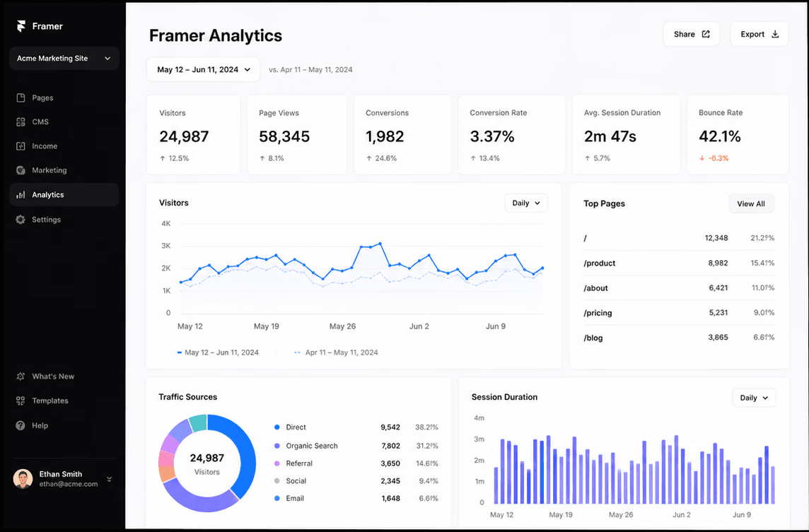Go to the Income section
The width and height of the screenshot is (809, 532).
click(64, 146)
